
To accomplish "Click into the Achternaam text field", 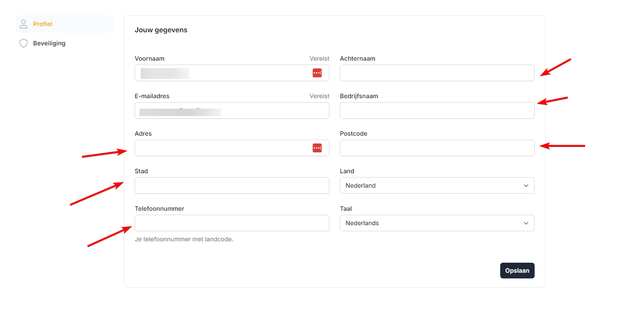I will click(437, 73).
